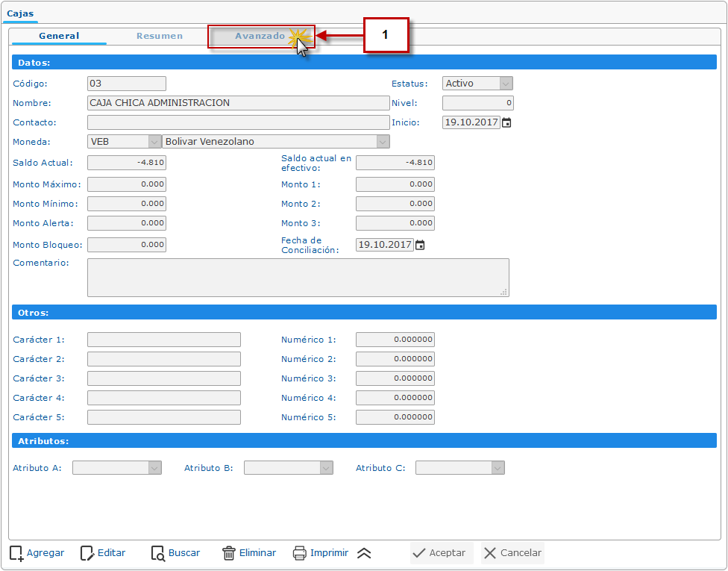Open the Atributo B dropdown
This screenshot has height=571, width=728.
pyautogui.click(x=326, y=468)
